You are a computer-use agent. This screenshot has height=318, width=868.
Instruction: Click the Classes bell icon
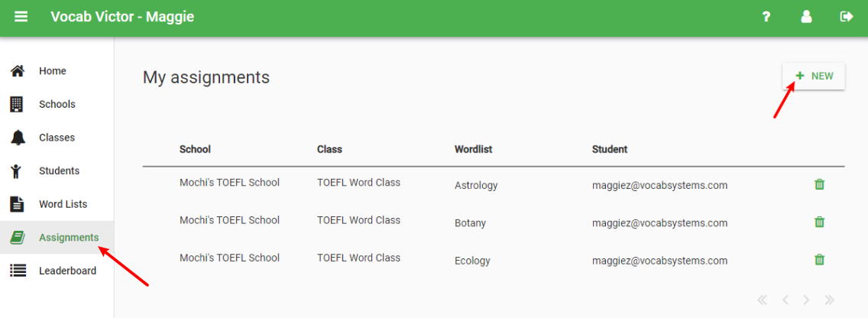click(x=18, y=138)
